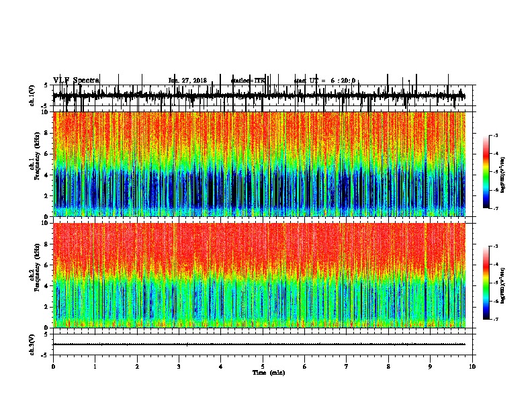Click the ch.1 spectrogram color bar
Screen dimensions: 532x411
click(x=486, y=172)
